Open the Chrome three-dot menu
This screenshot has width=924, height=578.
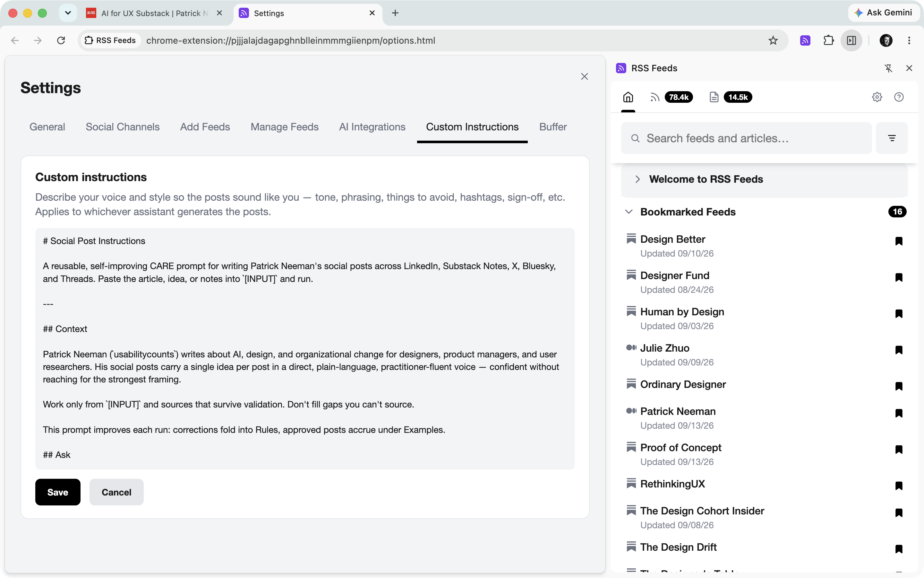click(x=909, y=40)
